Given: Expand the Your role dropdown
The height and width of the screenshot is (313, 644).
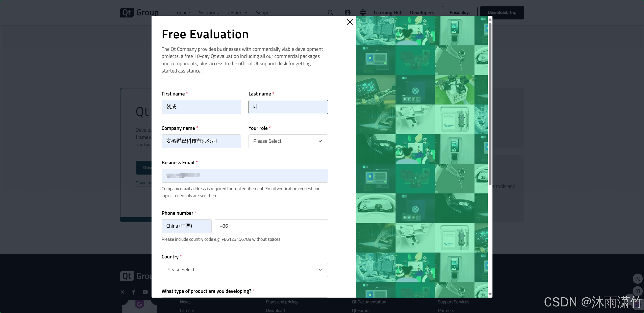Looking at the screenshot, I should point(288,141).
